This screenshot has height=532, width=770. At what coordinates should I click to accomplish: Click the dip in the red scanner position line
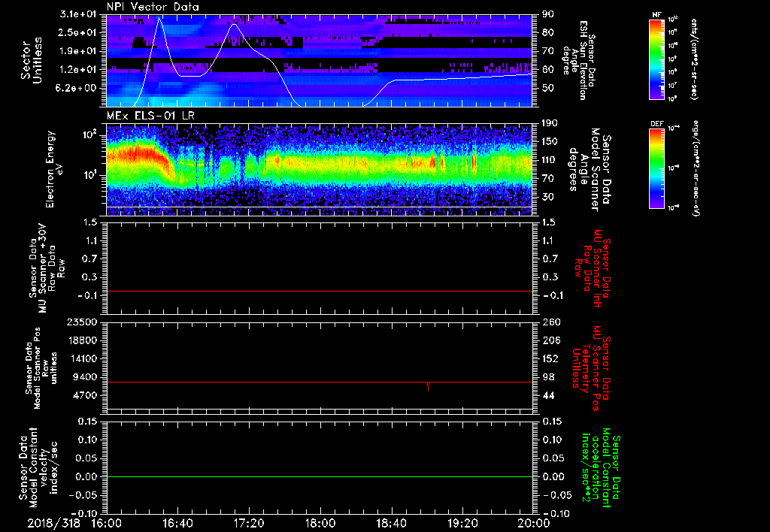click(428, 387)
